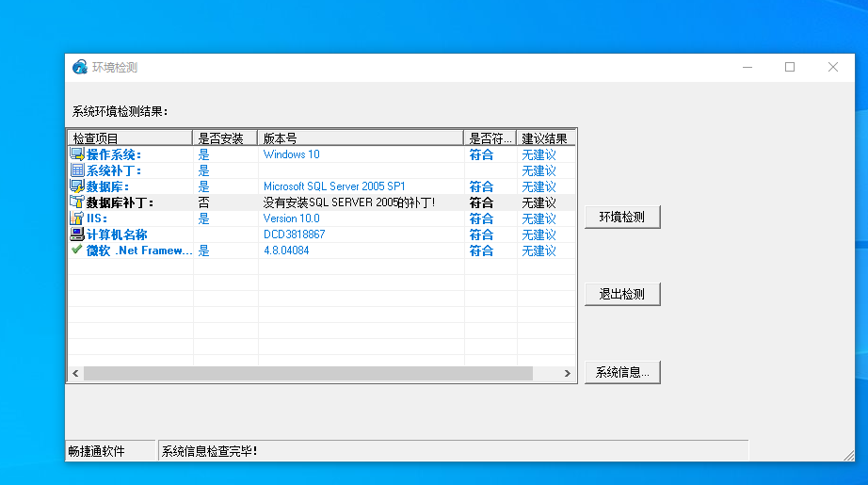Viewport: 868px width, 485px height.
Task: Click the right arrow of horizontal scrollbar
Action: pos(568,373)
